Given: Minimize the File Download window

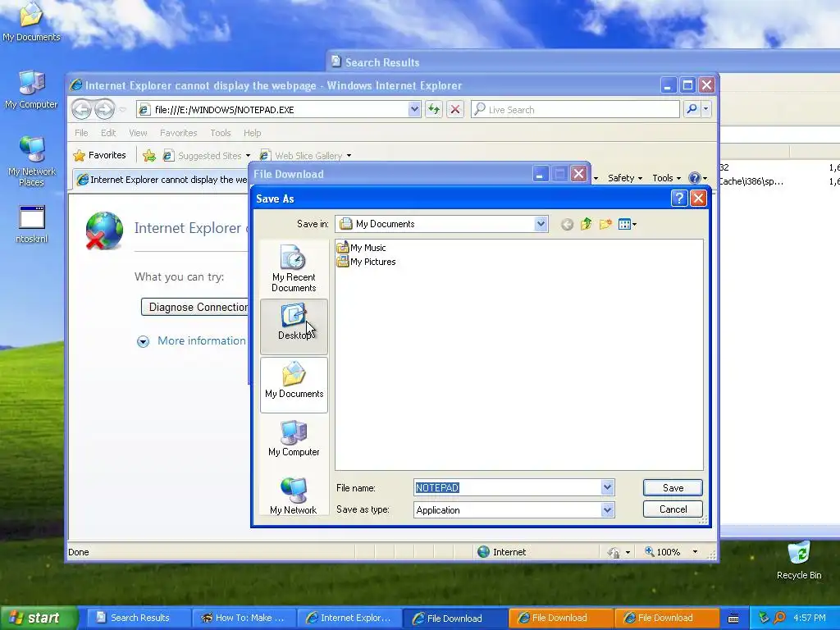Looking at the screenshot, I should point(540,174).
